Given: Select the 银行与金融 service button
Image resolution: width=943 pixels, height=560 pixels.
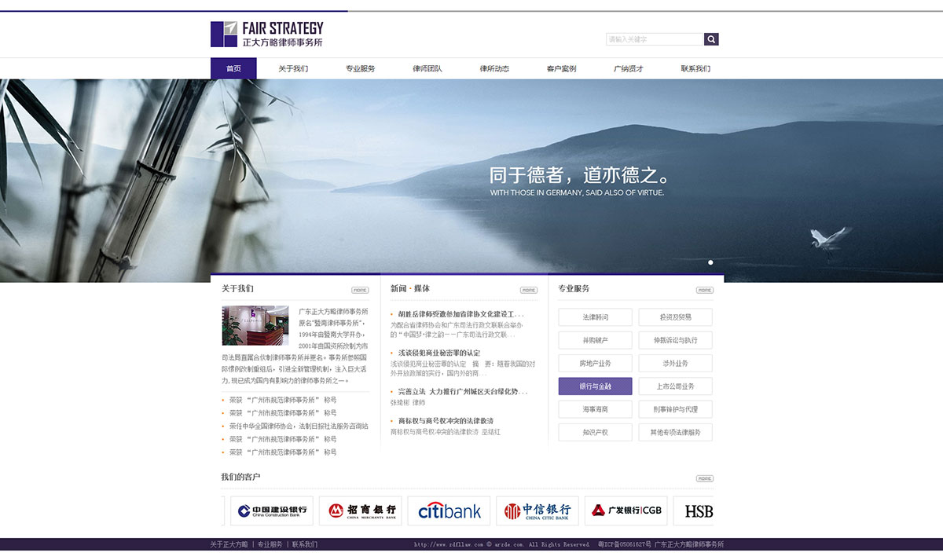Looking at the screenshot, I should 595,386.
